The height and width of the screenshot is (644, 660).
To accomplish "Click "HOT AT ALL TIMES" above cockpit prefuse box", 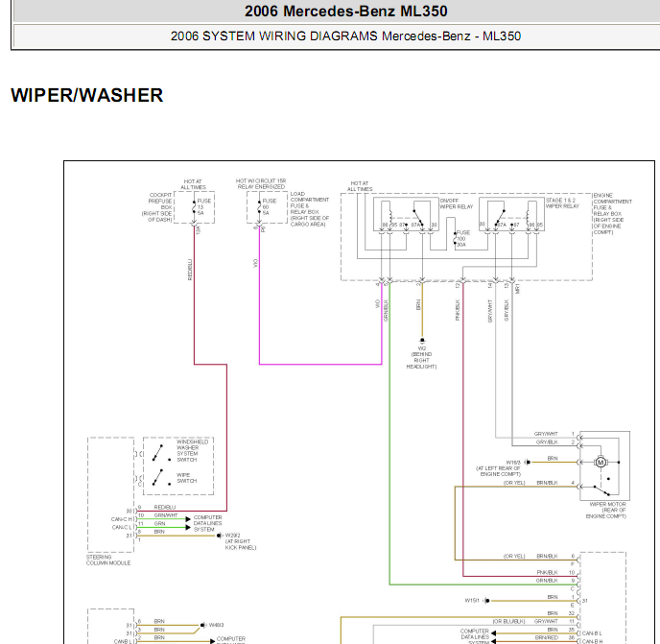I will pos(193,184).
